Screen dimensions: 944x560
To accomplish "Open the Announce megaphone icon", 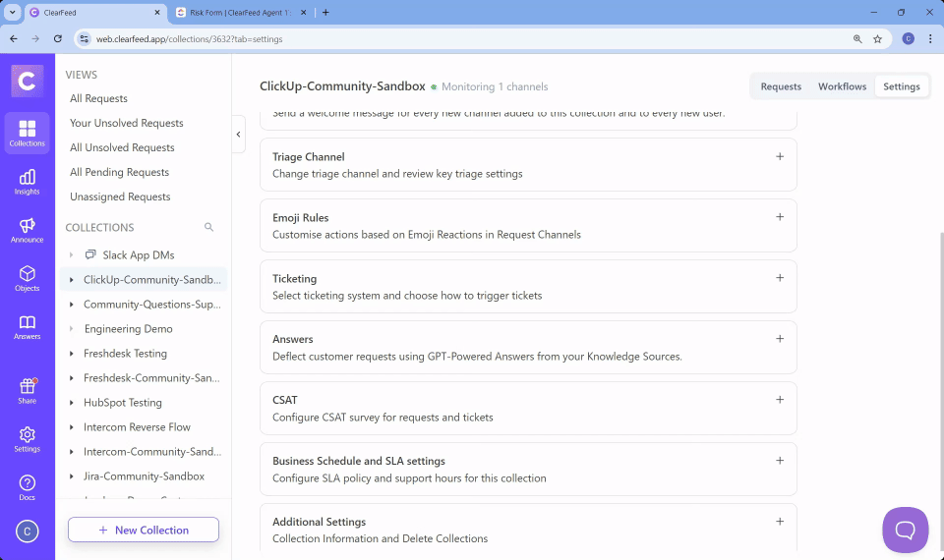I will [x=28, y=229].
